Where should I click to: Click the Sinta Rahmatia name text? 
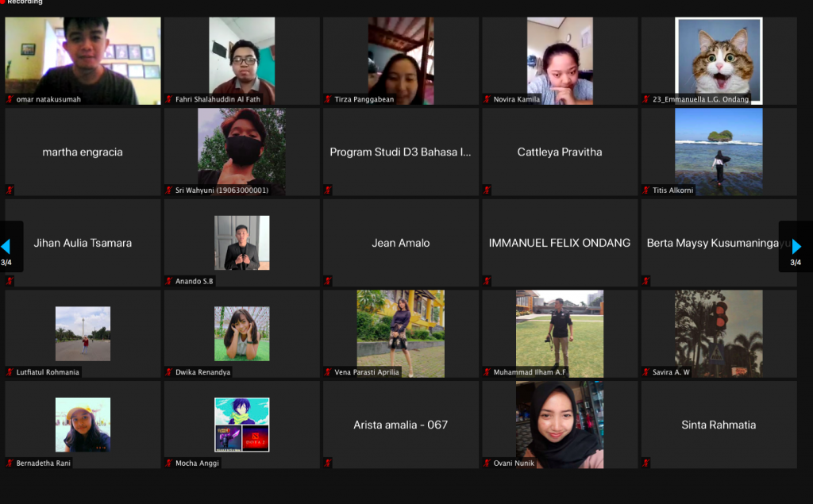point(719,425)
